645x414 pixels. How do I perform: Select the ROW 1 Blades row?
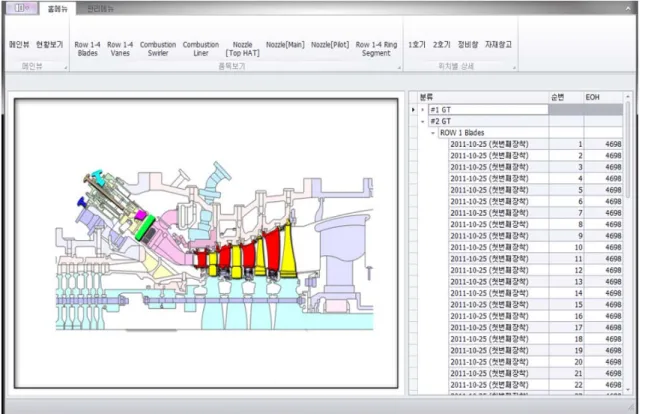(x=493, y=133)
